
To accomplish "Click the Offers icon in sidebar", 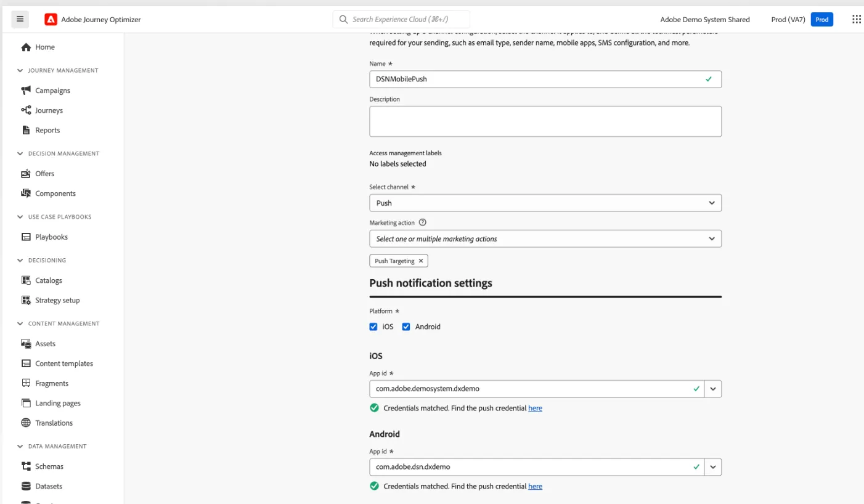I will [x=26, y=174].
